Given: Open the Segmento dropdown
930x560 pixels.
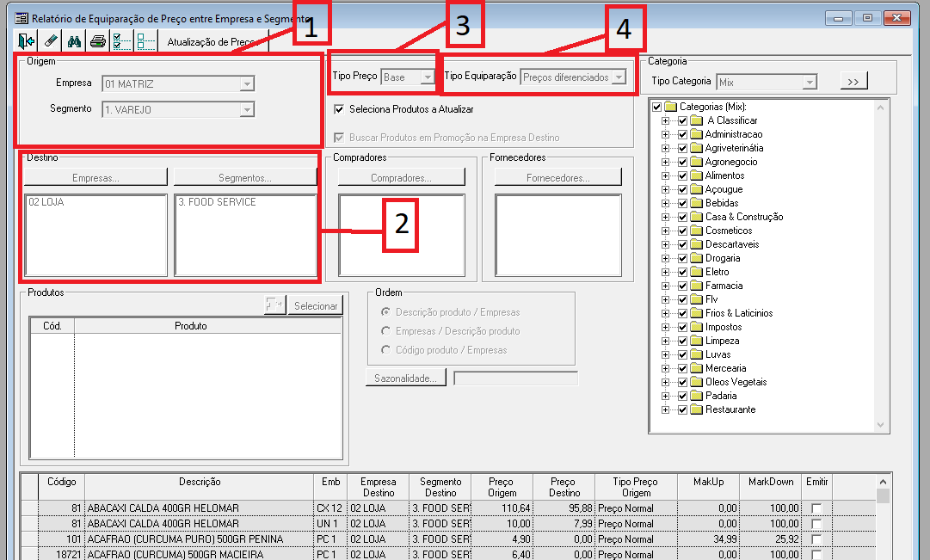Looking at the screenshot, I should click(247, 110).
